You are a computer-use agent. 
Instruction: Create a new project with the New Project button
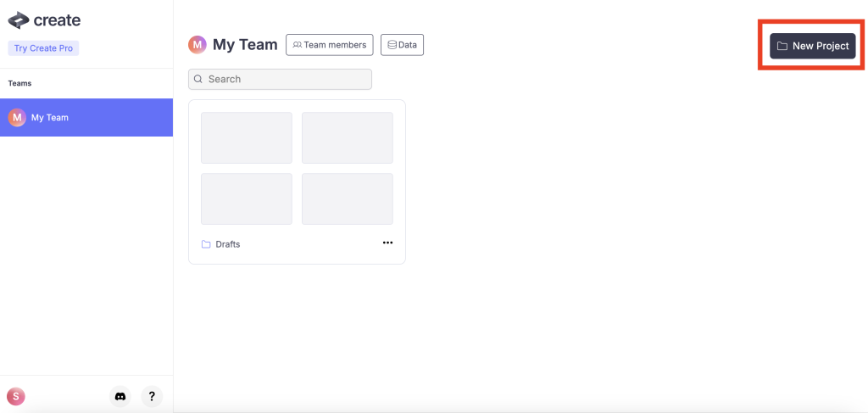pos(812,46)
